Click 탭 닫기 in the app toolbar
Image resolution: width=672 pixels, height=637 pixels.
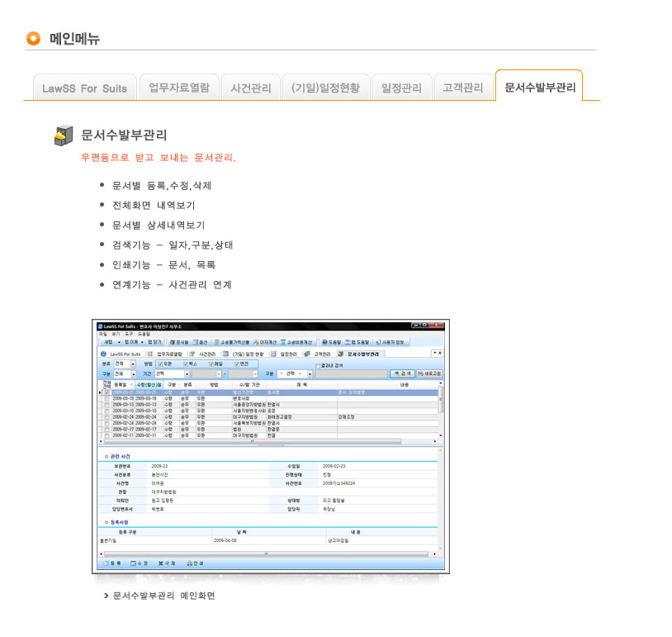click(x=154, y=342)
